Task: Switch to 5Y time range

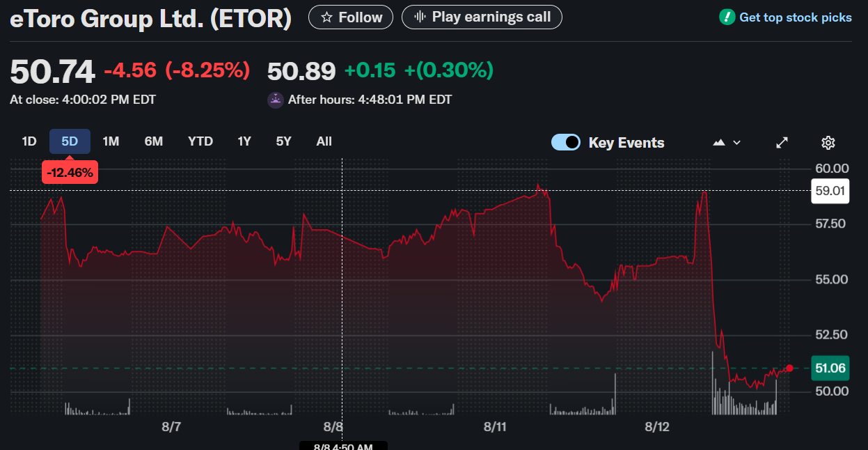Action: (283, 141)
